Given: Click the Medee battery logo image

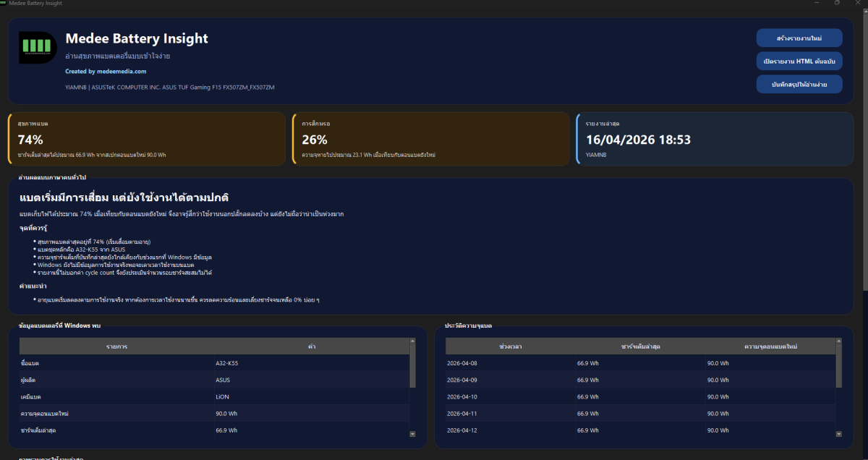Looking at the screenshot, I should pos(38,48).
